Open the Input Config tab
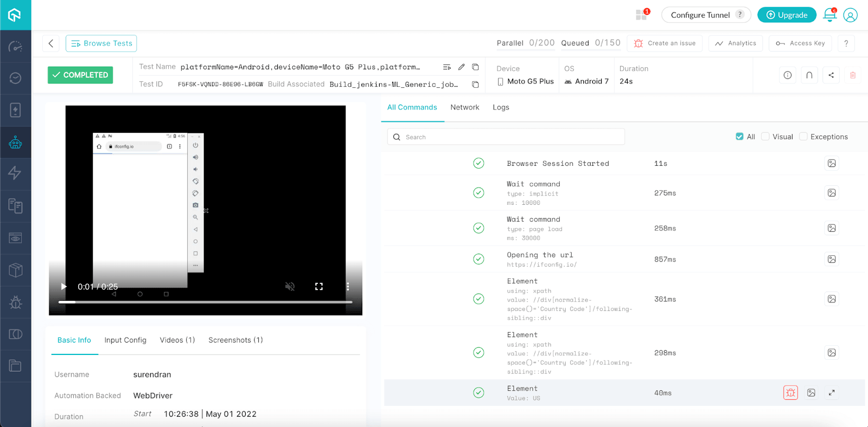The height and width of the screenshot is (427, 868). pos(125,340)
